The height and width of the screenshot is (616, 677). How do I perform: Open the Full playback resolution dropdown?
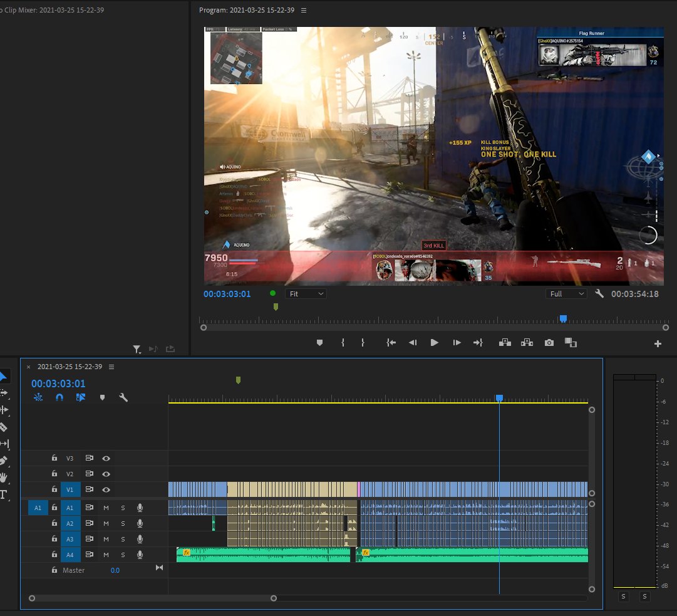[566, 294]
